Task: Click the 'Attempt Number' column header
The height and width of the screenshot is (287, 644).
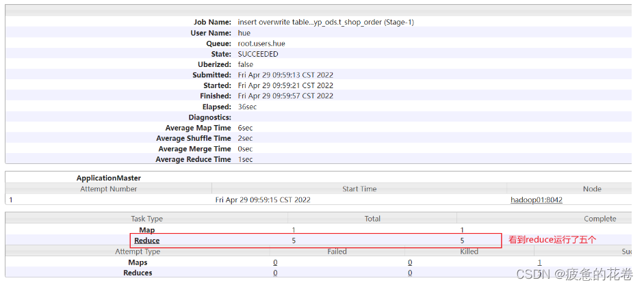Action: click(108, 189)
